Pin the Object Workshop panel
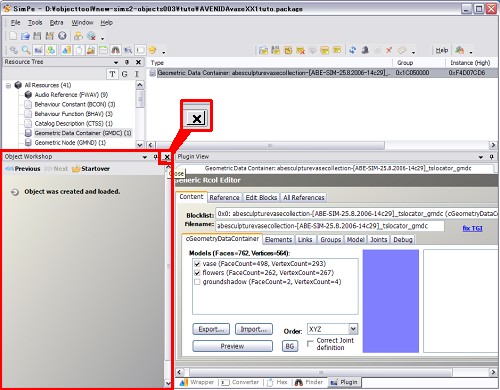Image resolution: width=500 pixels, height=390 pixels. pyautogui.click(x=155, y=157)
